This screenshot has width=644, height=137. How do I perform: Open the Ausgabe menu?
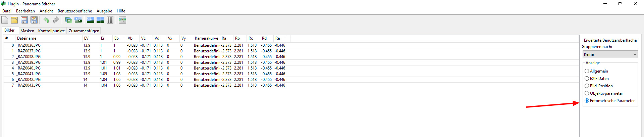coord(104,11)
